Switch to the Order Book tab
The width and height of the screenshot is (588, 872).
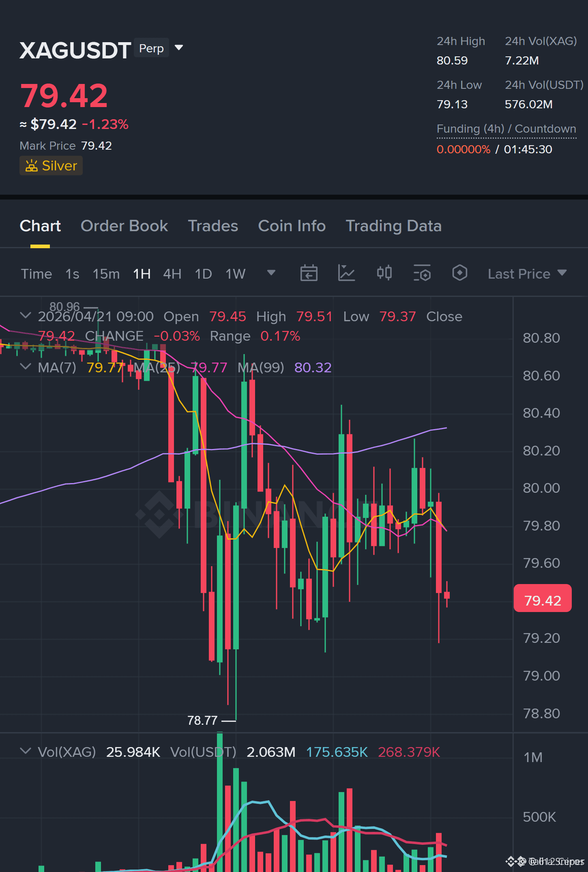pos(124,226)
